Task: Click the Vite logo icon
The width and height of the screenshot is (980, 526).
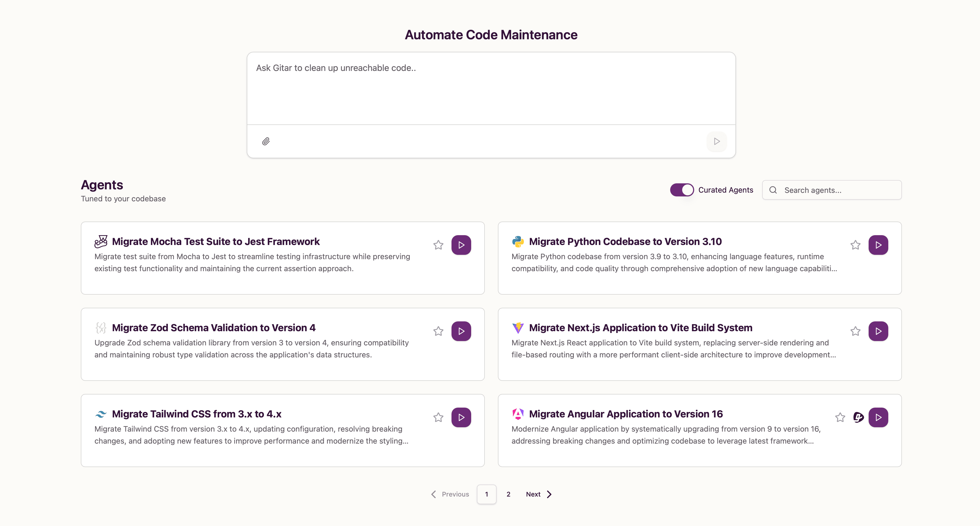Action: click(518, 328)
